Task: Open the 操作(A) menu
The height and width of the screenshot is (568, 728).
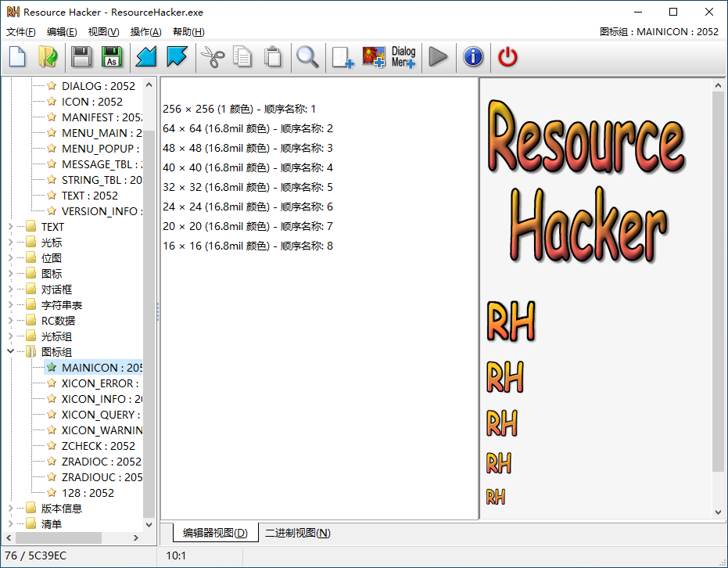Action: pos(145,31)
